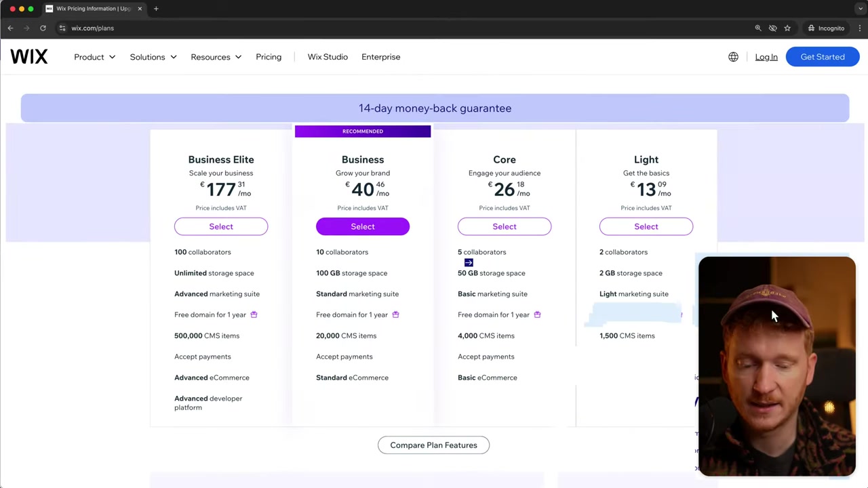The height and width of the screenshot is (488, 868).
Task: Open the Enterprise navigation link
Action: tap(380, 57)
